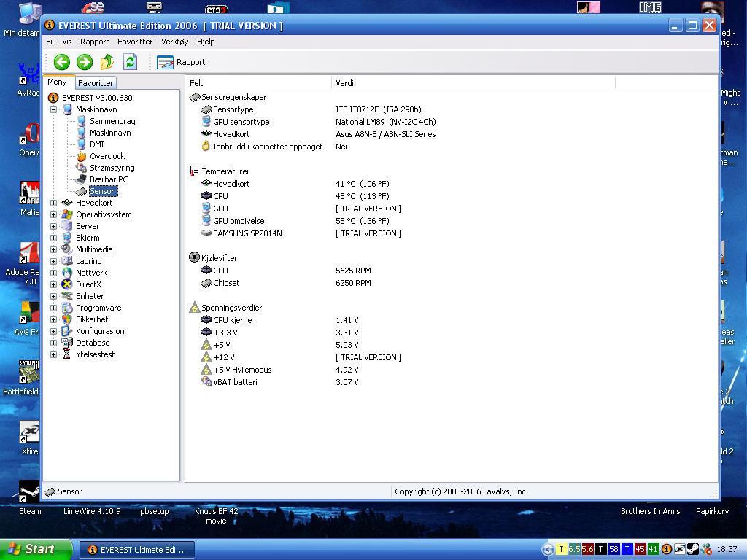Click the VBAT batteri icon
The height and width of the screenshot is (560, 747).
tap(206, 382)
